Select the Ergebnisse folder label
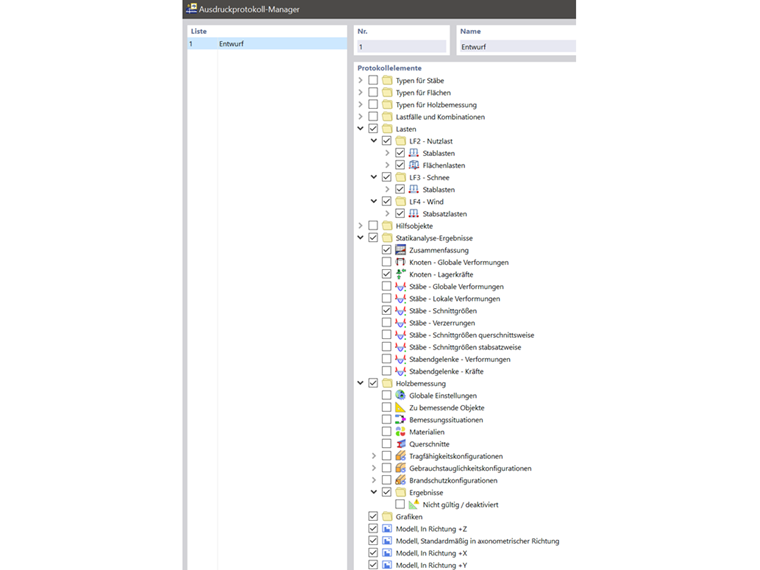This screenshot has width=760, height=570. click(426, 492)
